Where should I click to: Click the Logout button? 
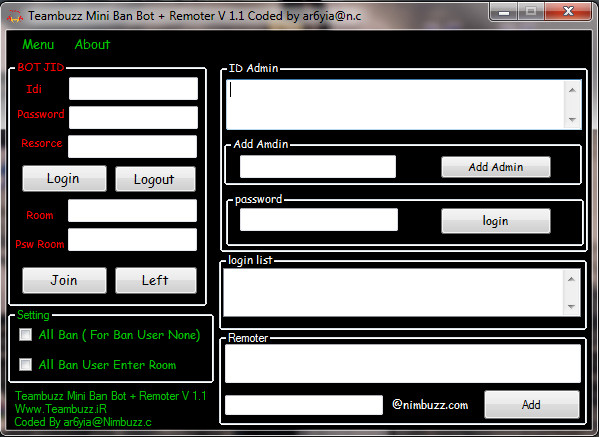pyautogui.click(x=155, y=179)
